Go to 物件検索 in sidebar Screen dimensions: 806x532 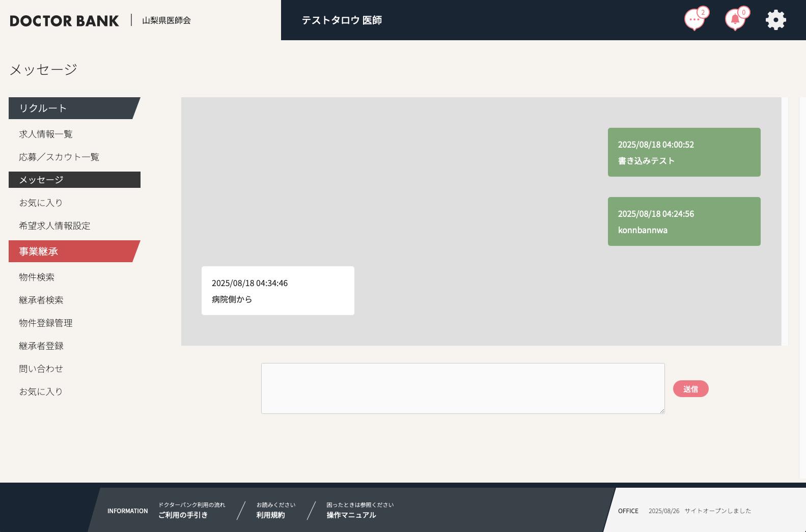37,277
